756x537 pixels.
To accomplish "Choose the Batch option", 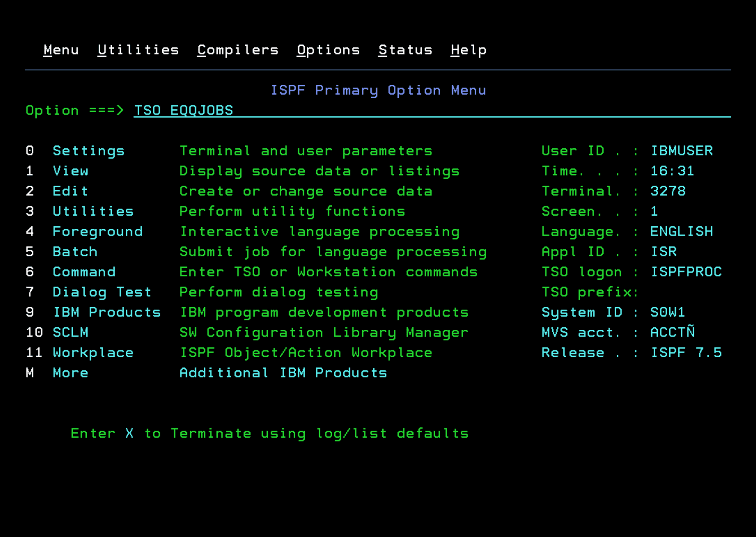I will 75,252.
